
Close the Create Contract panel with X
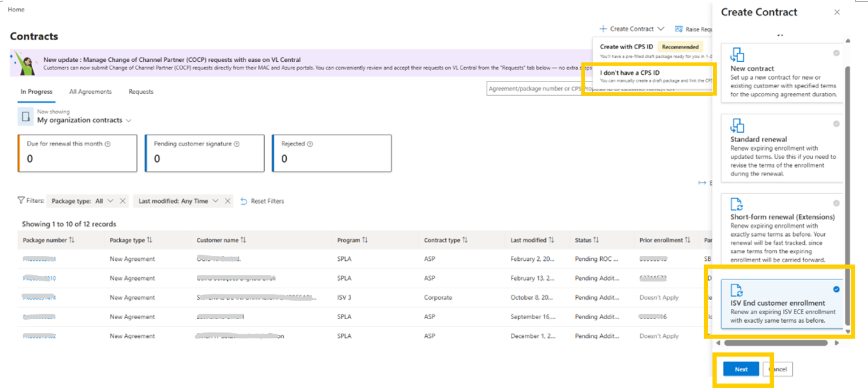coord(837,12)
